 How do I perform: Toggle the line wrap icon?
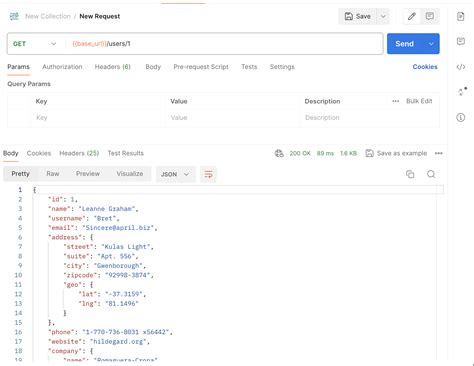point(208,174)
